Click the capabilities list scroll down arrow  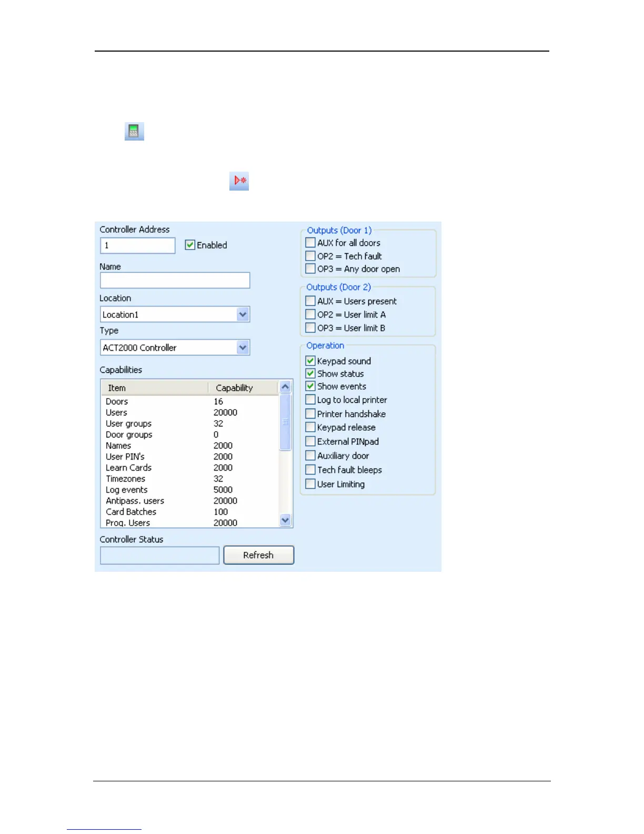(285, 520)
